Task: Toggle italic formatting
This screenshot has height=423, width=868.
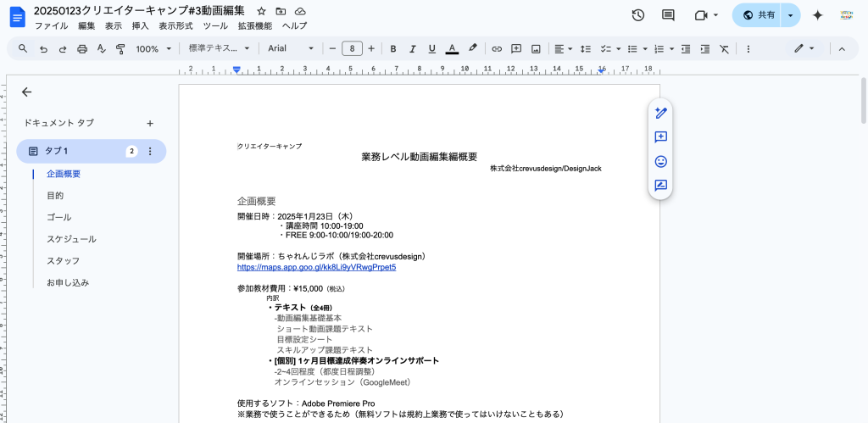Action: tap(413, 49)
